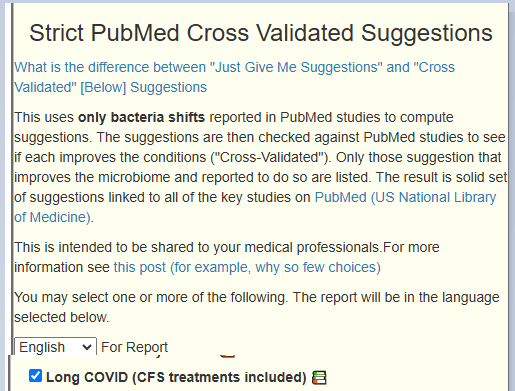The width and height of the screenshot is (515, 391).
Task: Uncheck the Long COVID checkbox
Action: pos(35,376)
